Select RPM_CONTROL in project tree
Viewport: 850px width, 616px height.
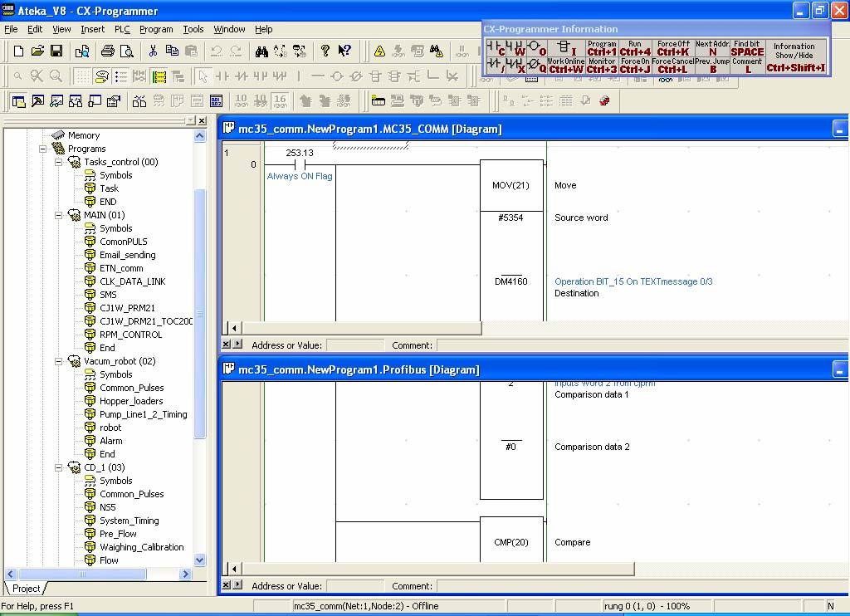click(130, 335)
